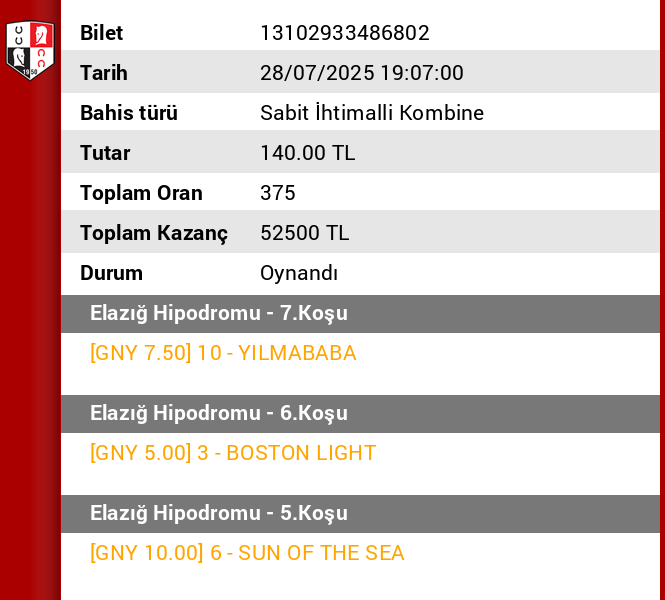Click the Bilet row label
Screen dimensions: 665x600
[x=102, y=33]
